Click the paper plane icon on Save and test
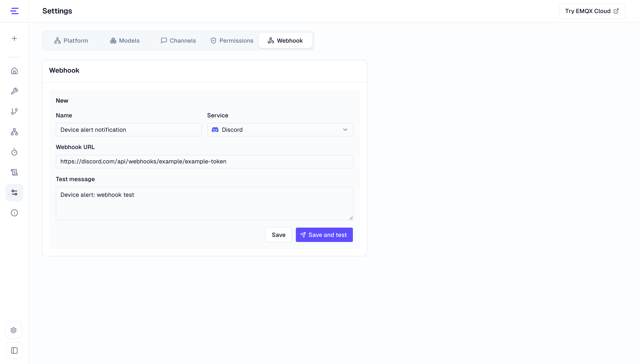 (x=303, y=235)
